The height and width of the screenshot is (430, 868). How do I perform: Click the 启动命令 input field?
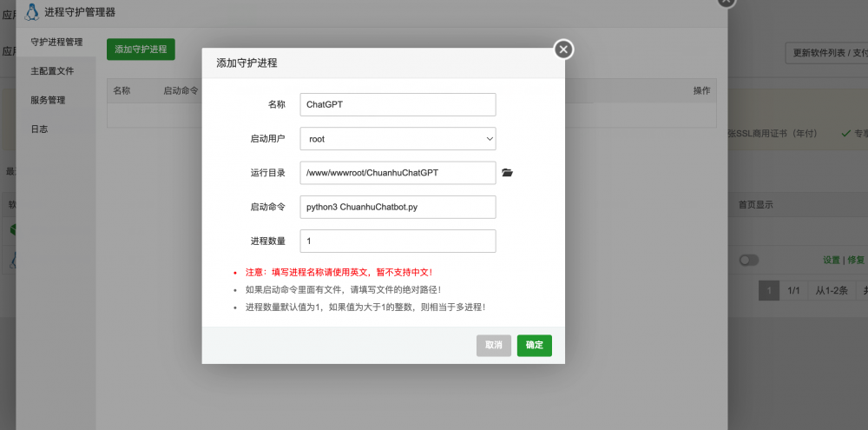[398, 208]
